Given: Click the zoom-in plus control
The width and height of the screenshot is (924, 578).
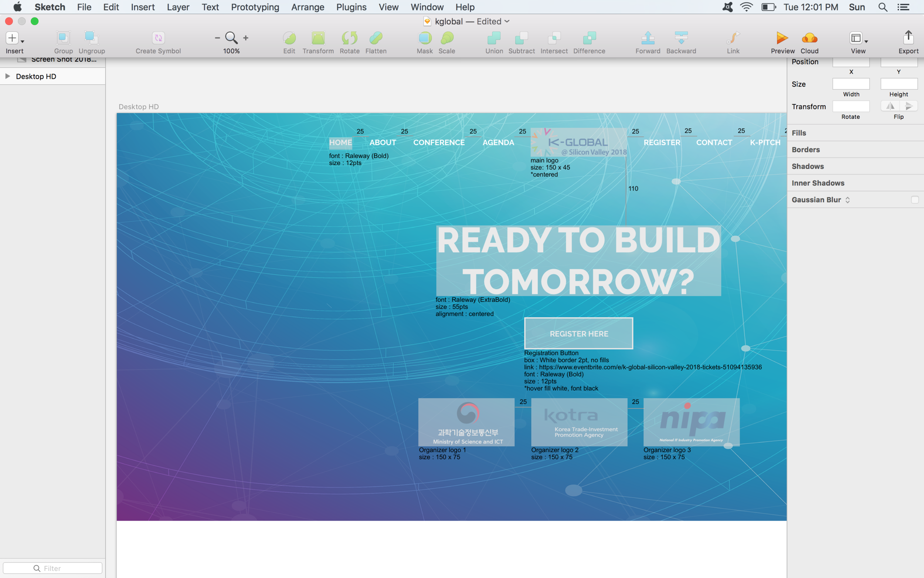Looking at the screenshot, I should pos(246,37).
